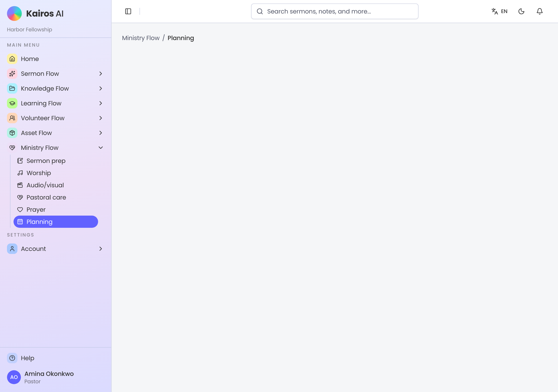Click the Planning breadcrumb
This screenshot has height=392, width=558.
tap(181, 38)
